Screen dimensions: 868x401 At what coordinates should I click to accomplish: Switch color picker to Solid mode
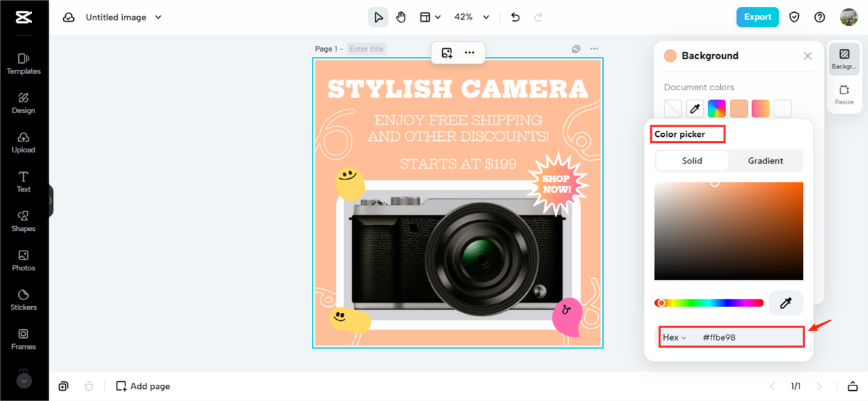[x=692, y=161]
